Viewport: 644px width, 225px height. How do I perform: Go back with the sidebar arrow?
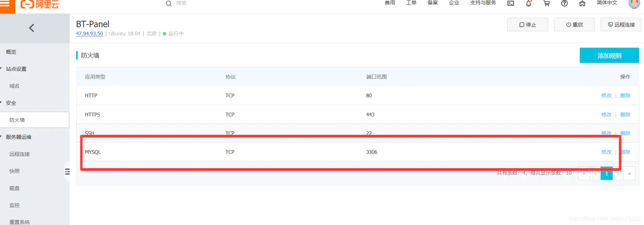click(32, 28)
